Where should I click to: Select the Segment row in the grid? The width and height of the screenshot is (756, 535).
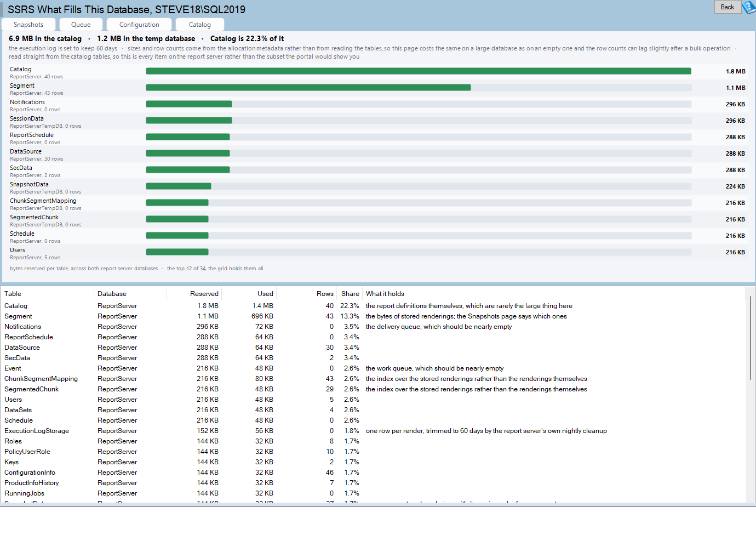(374, 316)
